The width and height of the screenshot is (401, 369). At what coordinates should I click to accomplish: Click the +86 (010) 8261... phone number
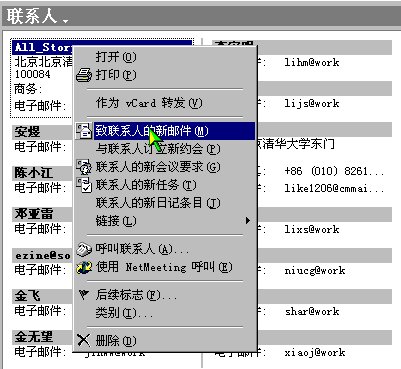click(334, 171)
